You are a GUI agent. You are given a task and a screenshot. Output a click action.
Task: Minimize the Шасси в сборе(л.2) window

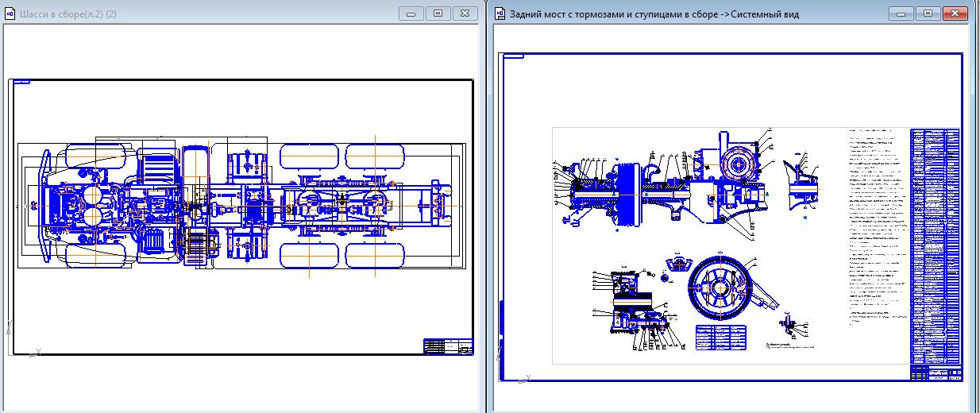coord(411,14)
